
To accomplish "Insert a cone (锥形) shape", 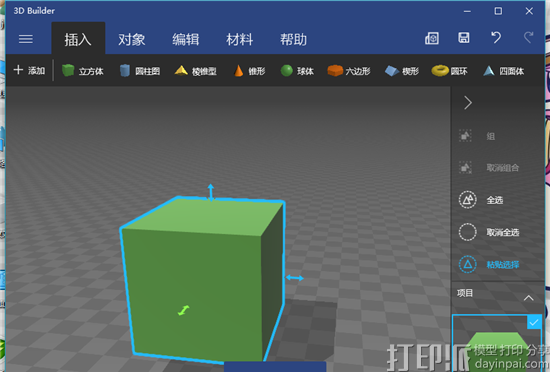I will point(249,71).
